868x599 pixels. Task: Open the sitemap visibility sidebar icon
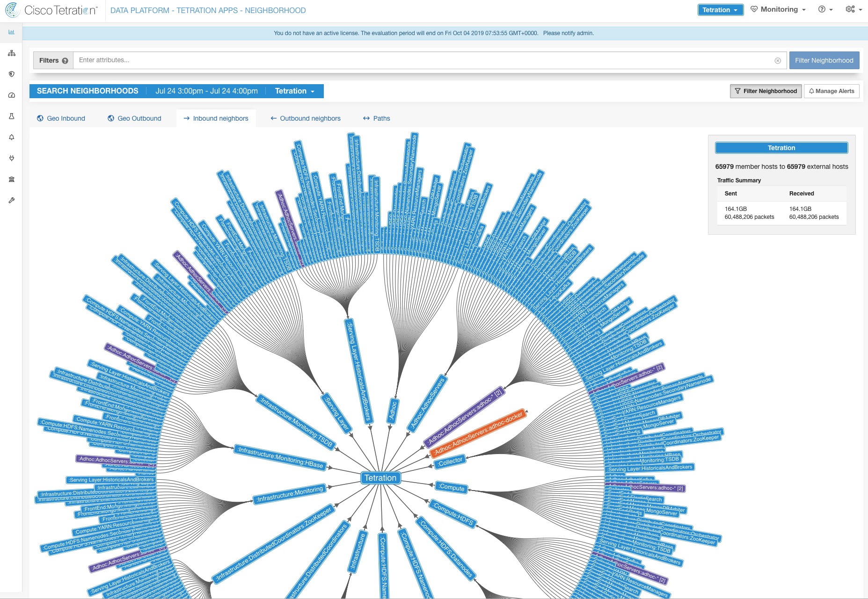(x=12, y=53)
